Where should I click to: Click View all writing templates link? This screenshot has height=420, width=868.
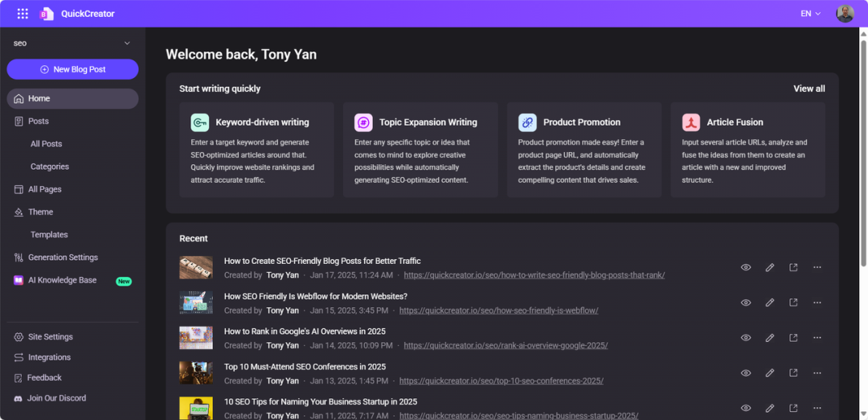(x=809, y=89)
